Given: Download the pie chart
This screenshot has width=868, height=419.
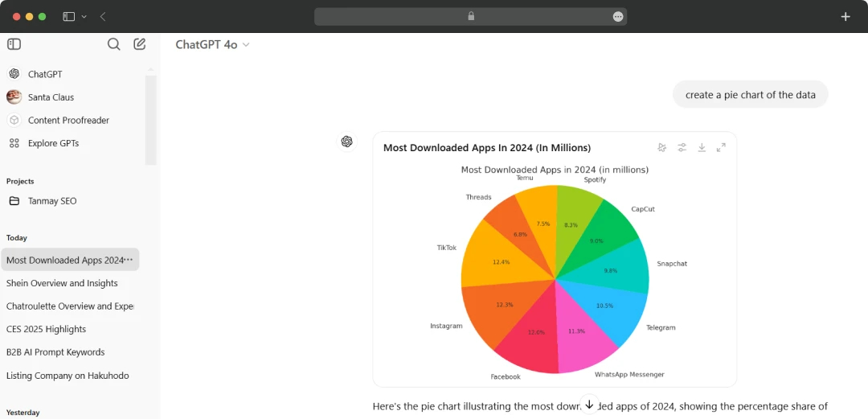Looking at the screenshot, I should tap(702, 147).
